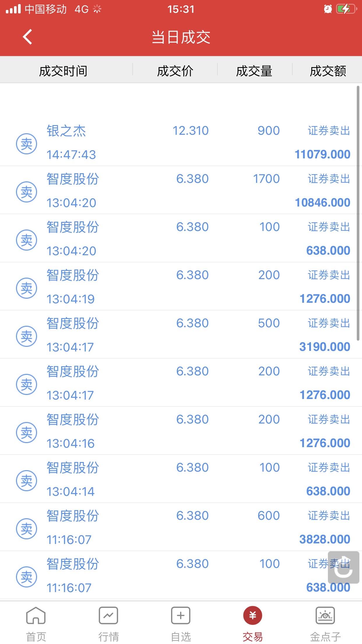Open the 600-share trade at 11:16:07
Screen dimensions: 362x644
pos(181,527)
